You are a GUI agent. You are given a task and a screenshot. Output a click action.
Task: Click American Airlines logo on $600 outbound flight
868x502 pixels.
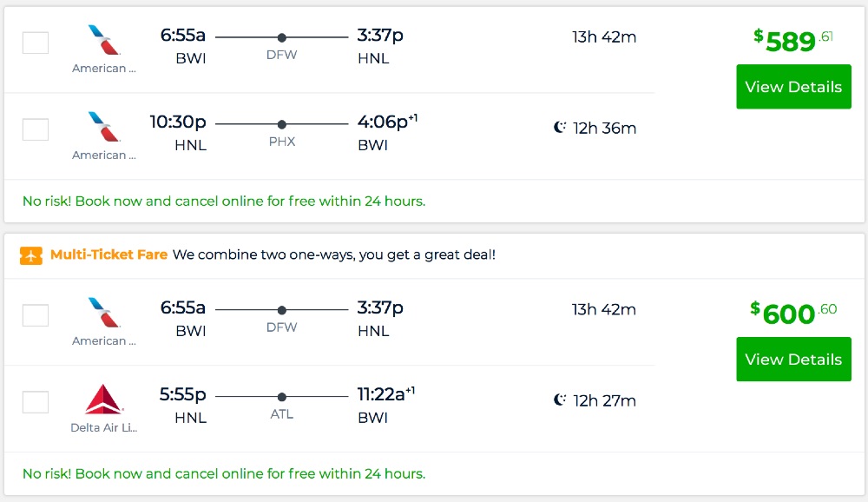(104, 313)
